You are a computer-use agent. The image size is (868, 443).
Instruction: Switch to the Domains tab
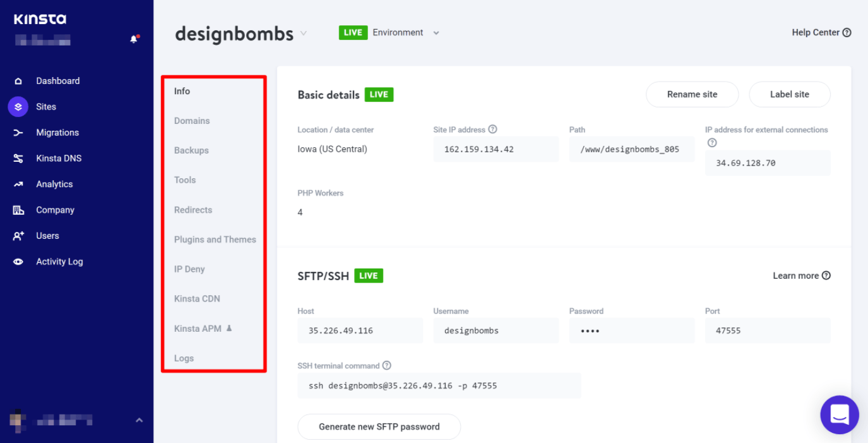(x=192, y=121)
